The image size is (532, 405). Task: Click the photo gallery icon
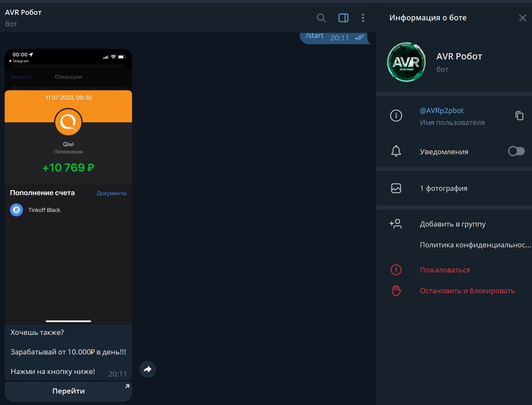click(396, 188)
